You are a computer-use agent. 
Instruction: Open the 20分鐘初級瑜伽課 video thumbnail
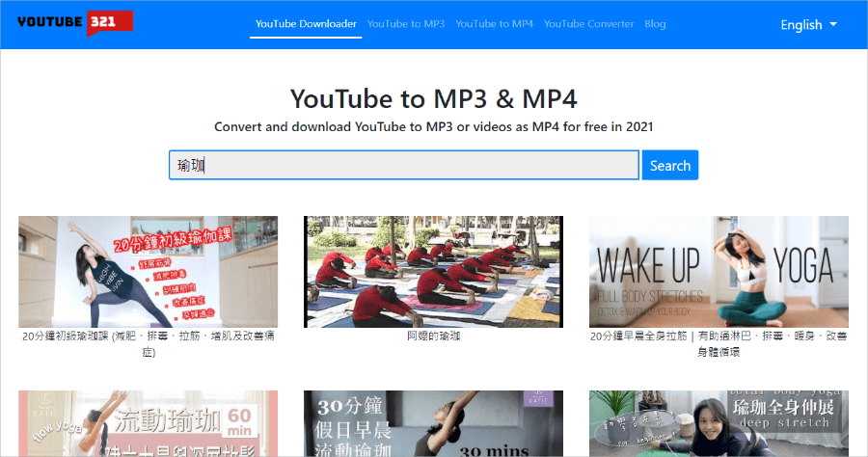(149, 272)
